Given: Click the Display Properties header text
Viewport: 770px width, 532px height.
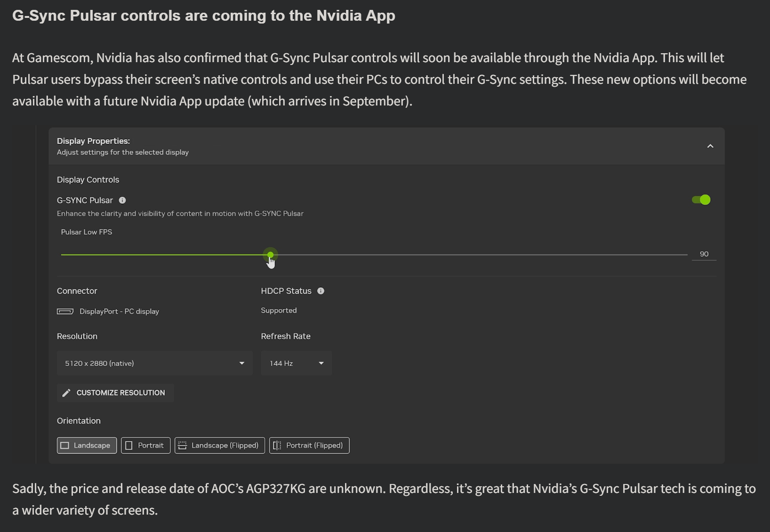Looking at the screenshot, I should point(93,141).
